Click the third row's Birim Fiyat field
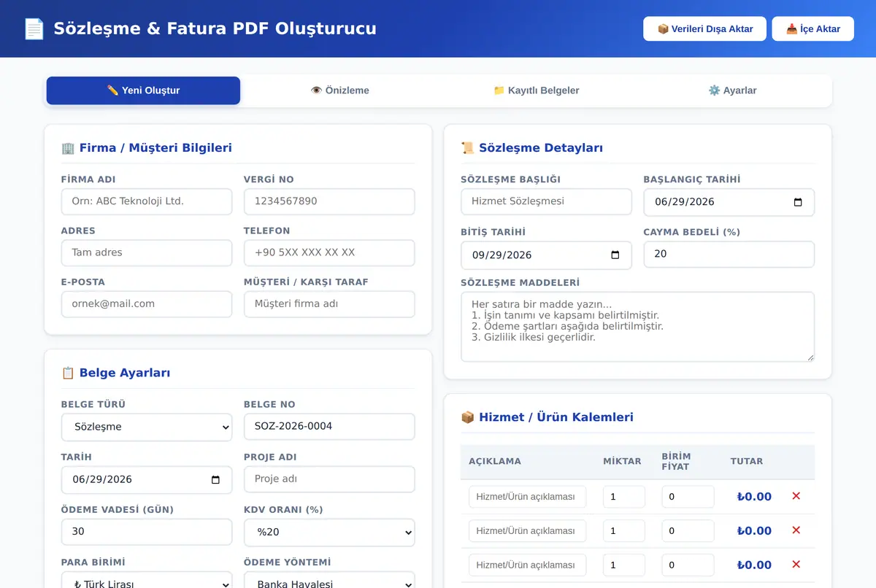 [688, 565]
